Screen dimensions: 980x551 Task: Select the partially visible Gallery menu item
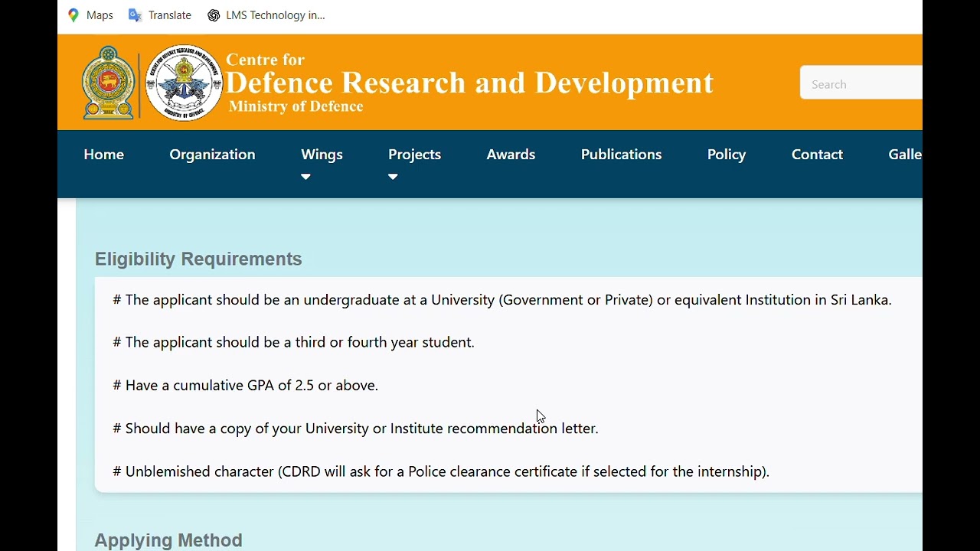[x=904, y=155]
